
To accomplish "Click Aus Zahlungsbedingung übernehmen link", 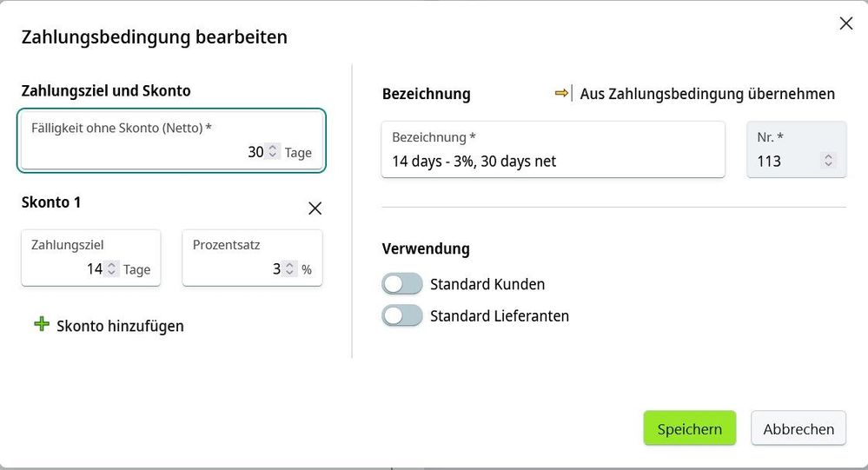I will (707, 94).
